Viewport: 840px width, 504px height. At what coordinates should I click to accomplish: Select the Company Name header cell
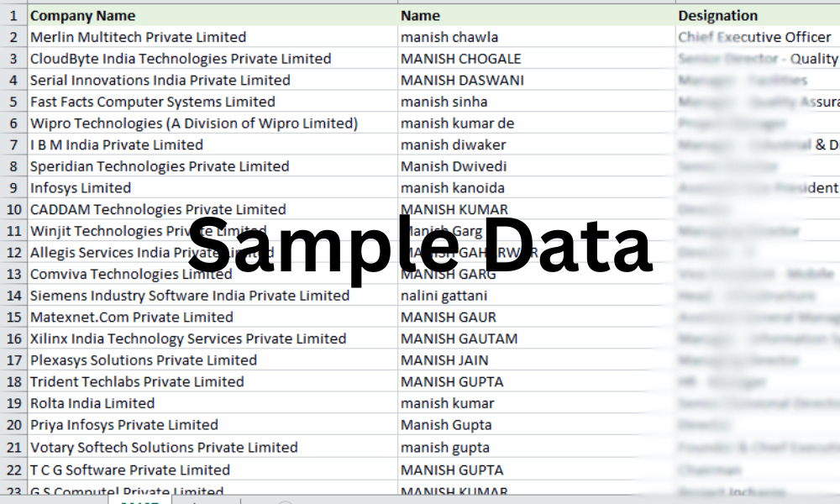point(213,15)
